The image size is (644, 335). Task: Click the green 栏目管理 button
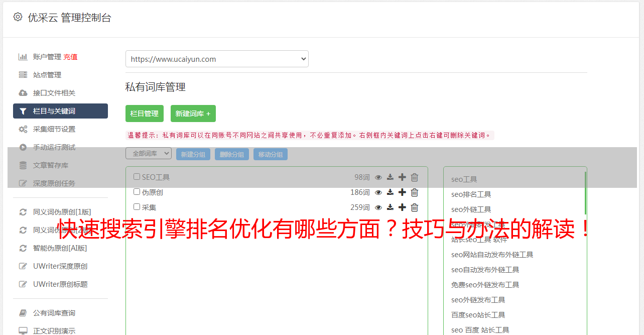coord(145,114)
